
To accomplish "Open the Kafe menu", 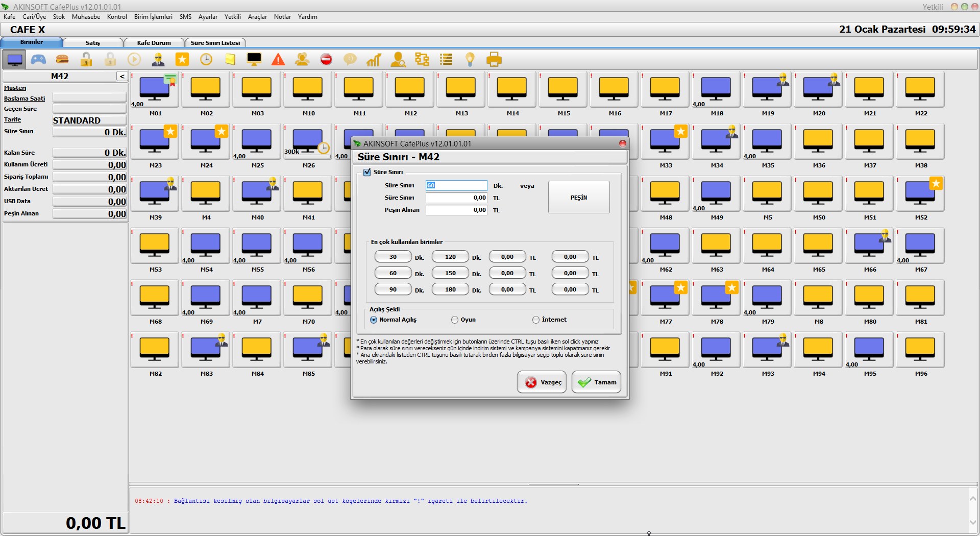I will [x=10, y=17].
